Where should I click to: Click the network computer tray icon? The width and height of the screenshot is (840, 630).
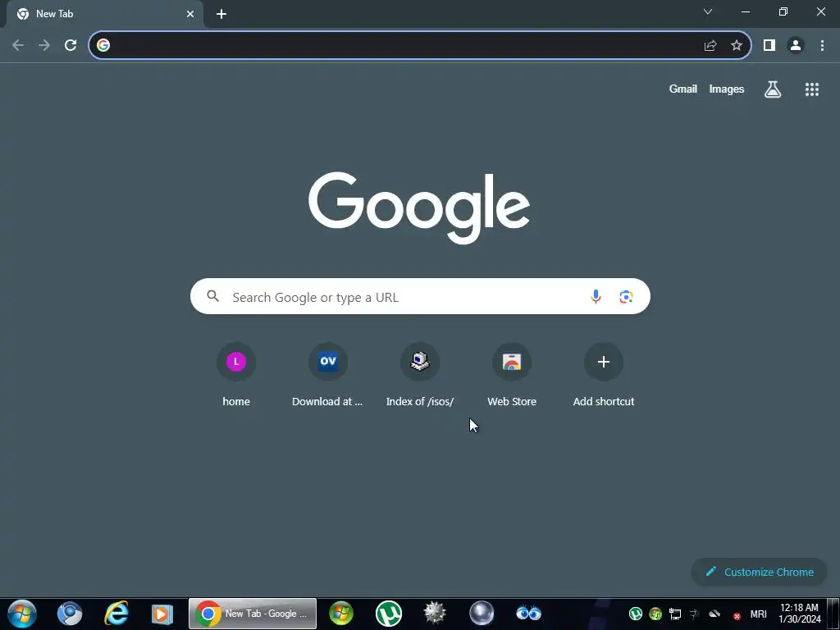click(675, 614)
